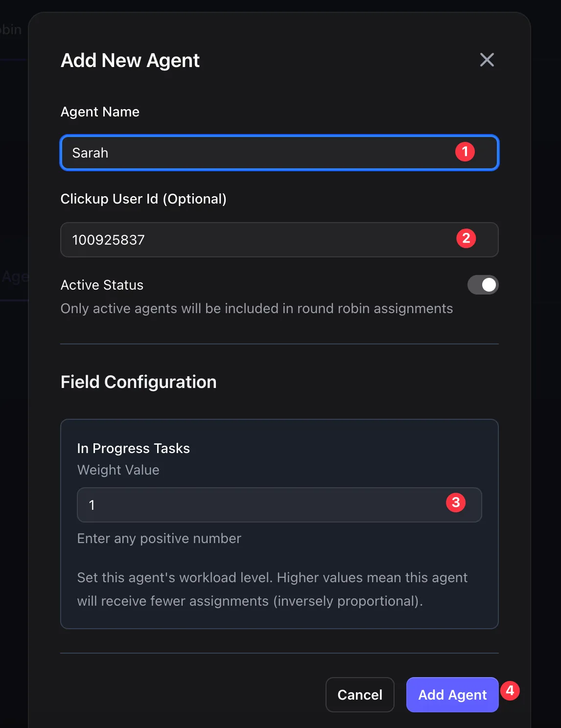This screenshot has width=561, height=728.
Task: Click the Weight Value label
Action: [118, 470]
